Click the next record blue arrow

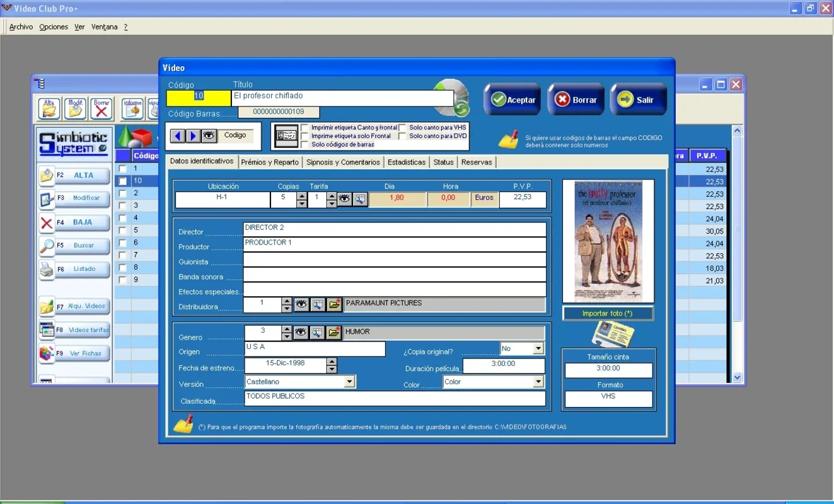(193, 135)
